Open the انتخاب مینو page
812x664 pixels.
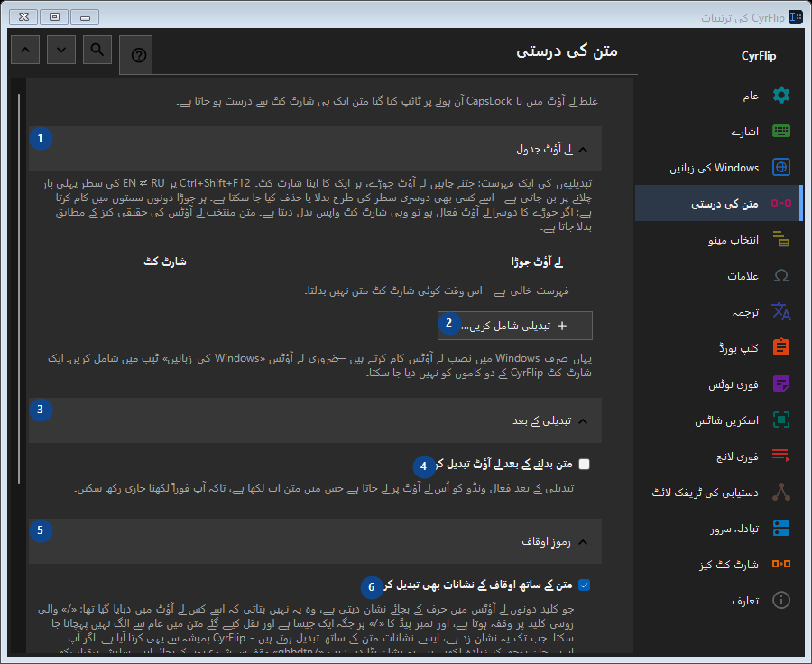coord(719,239)
